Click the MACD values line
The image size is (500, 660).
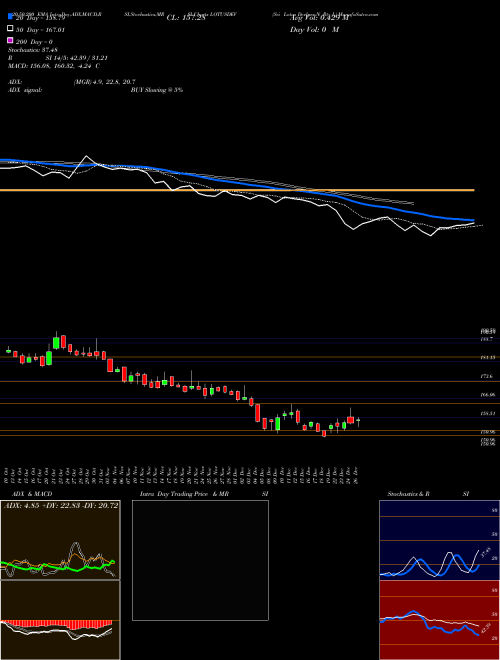(54, 66)
